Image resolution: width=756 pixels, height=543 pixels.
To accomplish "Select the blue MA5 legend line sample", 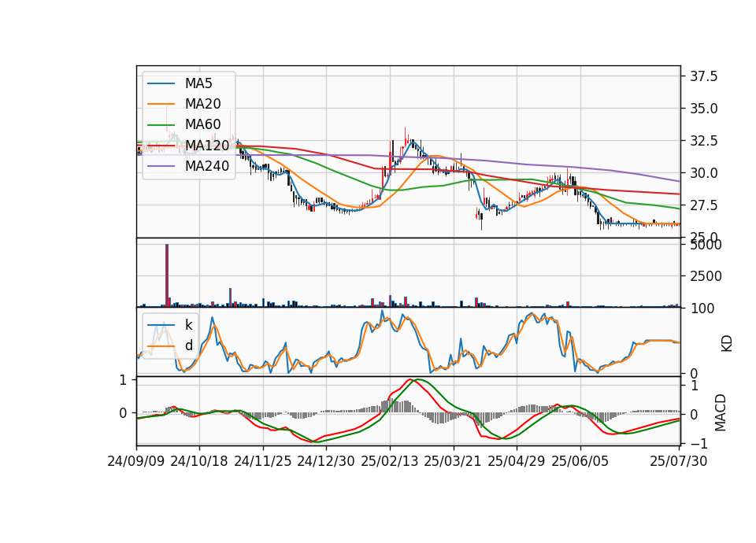I will click(x=161, y=83).
